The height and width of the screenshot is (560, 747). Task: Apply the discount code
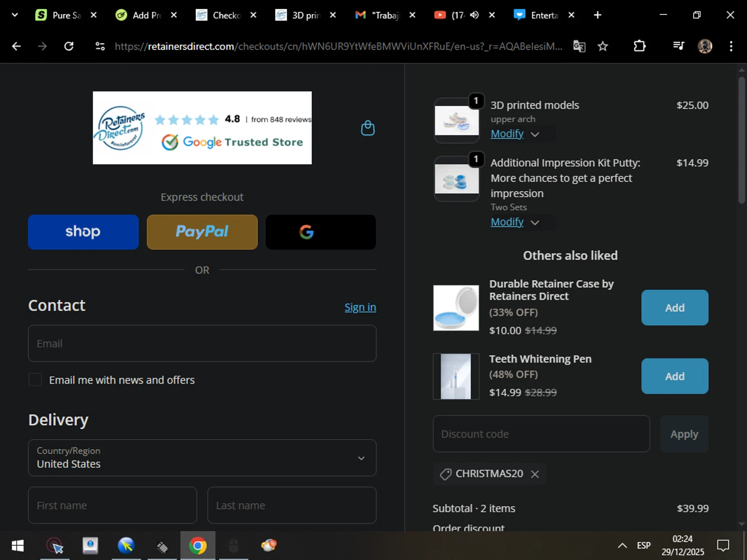click(684, 434)
